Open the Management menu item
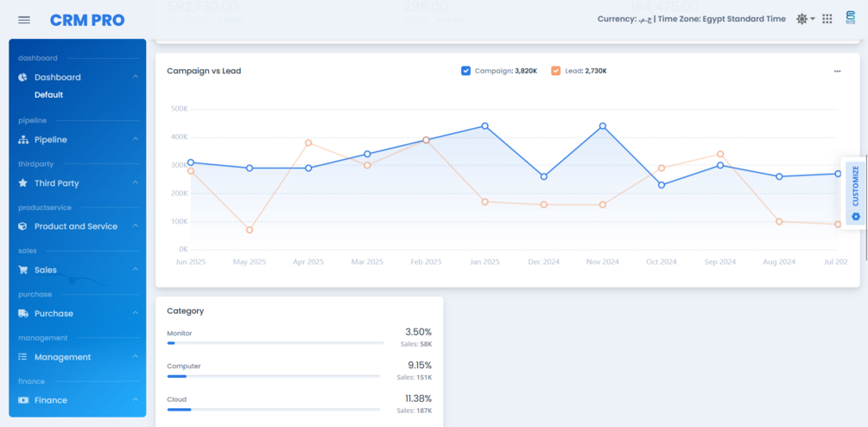Viewport: 868px width, 427px height. click(62, 357)
